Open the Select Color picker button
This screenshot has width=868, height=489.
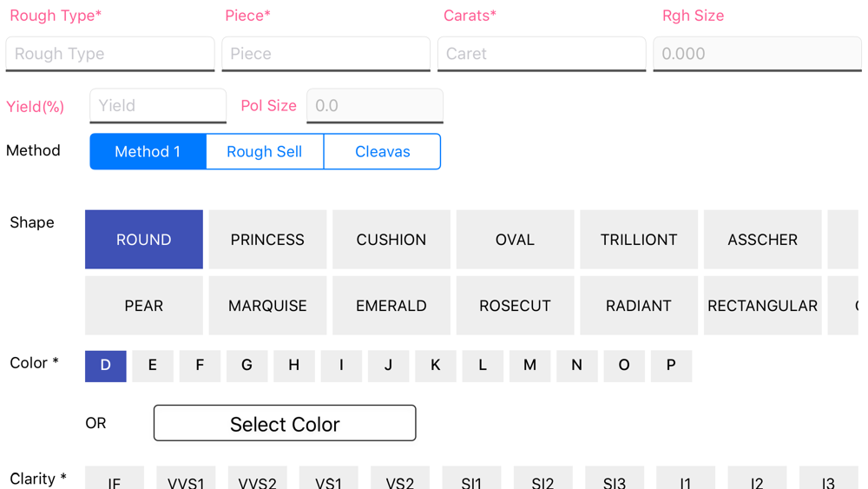click(285, 423)
